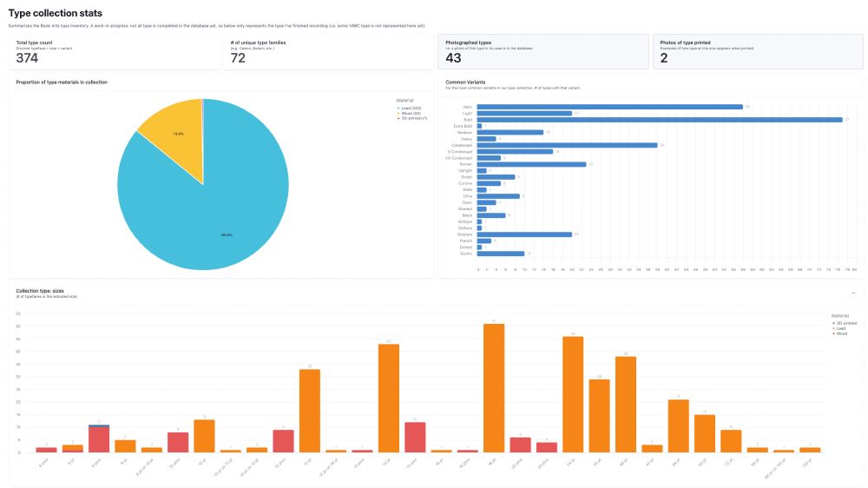The height and width of the screenshot is (488, 868).
Task: Toggle 3D-printed in the pie chart legend
Action: (411, 118)
